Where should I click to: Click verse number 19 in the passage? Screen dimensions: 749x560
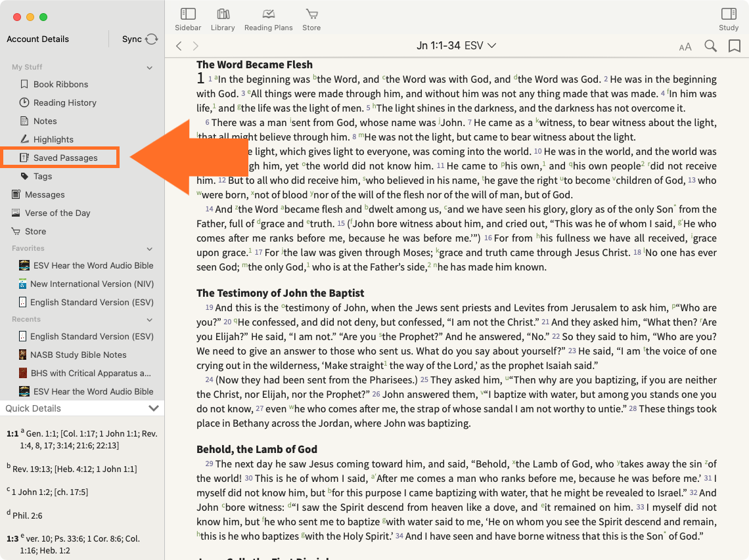tap(209, 307)
